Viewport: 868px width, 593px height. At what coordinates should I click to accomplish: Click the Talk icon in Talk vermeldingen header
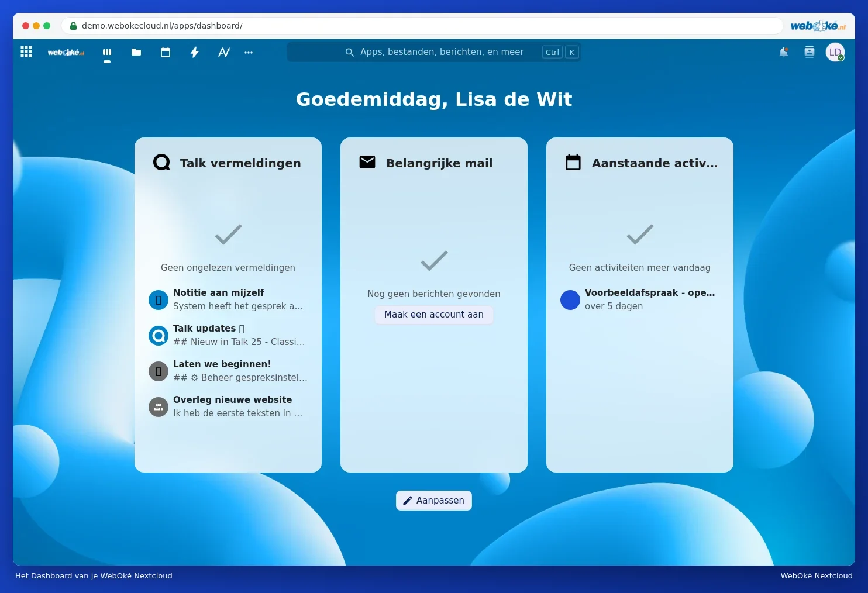(x=161, y=162)
